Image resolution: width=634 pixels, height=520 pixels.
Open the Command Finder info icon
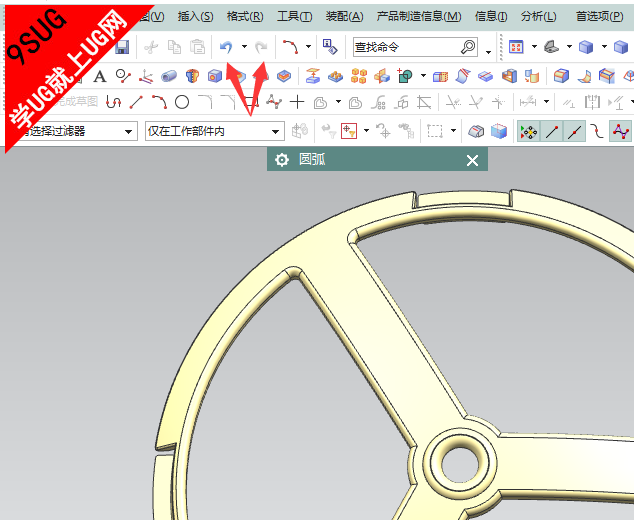(x=330, y=47)
